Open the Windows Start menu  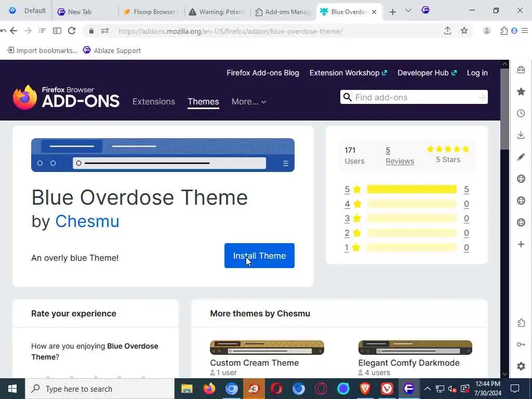[x=12, y=389]
